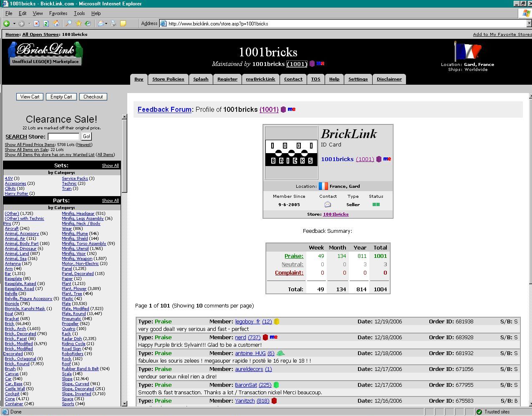This screenshot has height=416, width=532.
Task: Click the left sidebar scrollbar thumb
Action: tap(124, 156)
